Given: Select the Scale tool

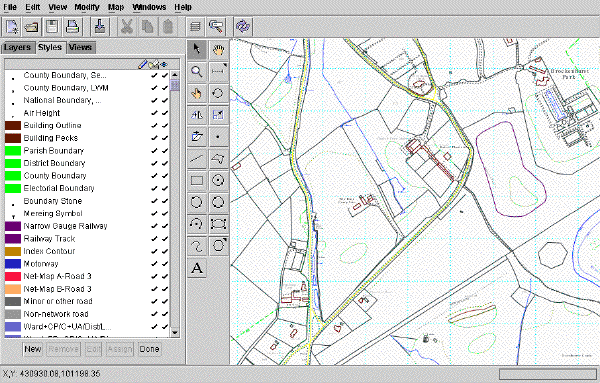Looking at the screenshot, I should (218, 115).
